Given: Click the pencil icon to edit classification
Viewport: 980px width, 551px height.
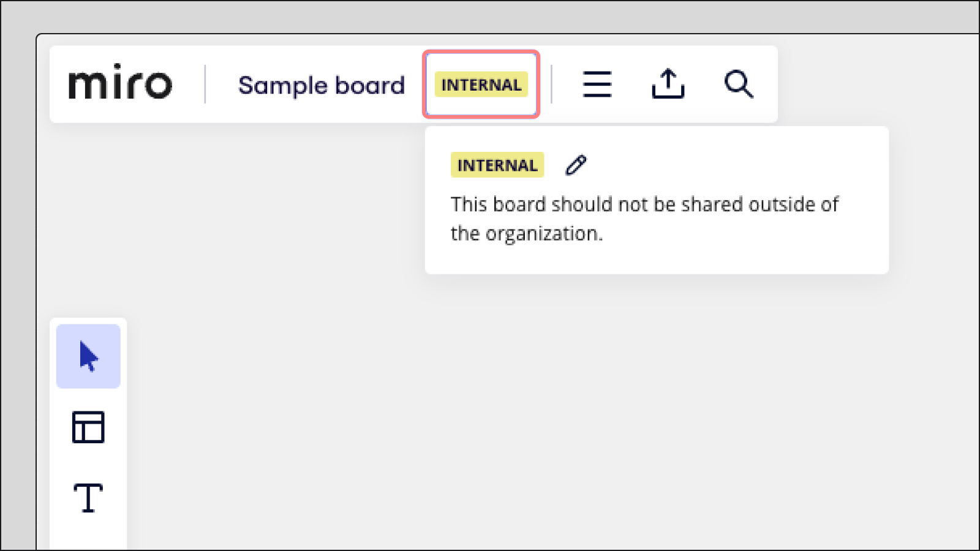Looking at the screenshot, I should click(x=576, y=165).
